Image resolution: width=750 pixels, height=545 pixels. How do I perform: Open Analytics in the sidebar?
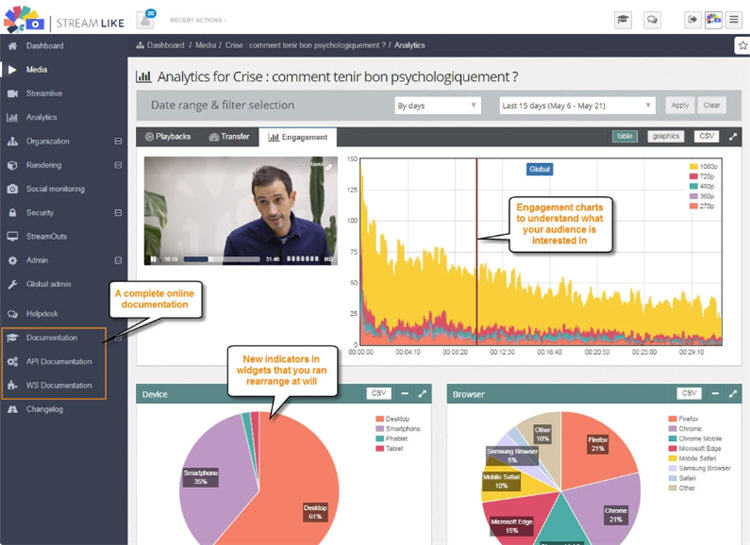point(41,117)
